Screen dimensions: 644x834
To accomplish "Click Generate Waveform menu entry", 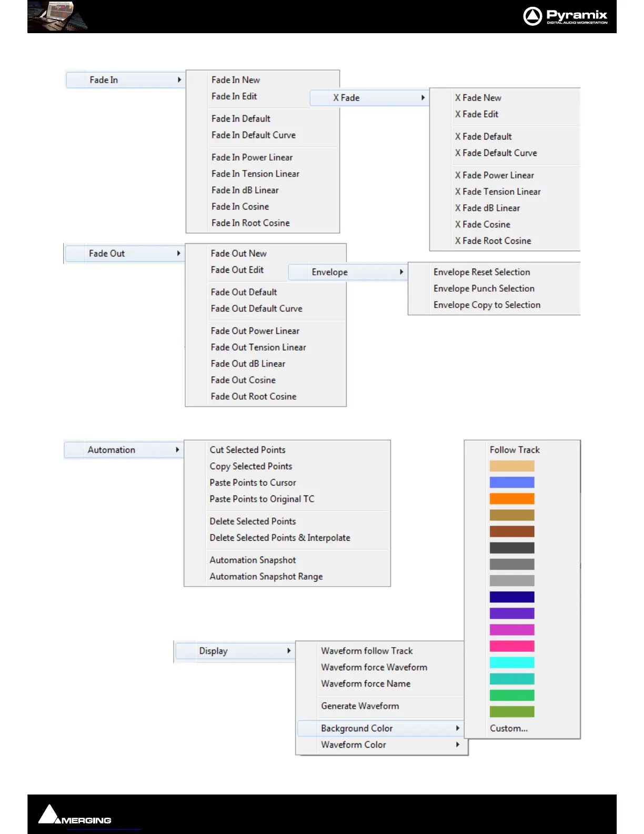I will click(x=360, y=706).
